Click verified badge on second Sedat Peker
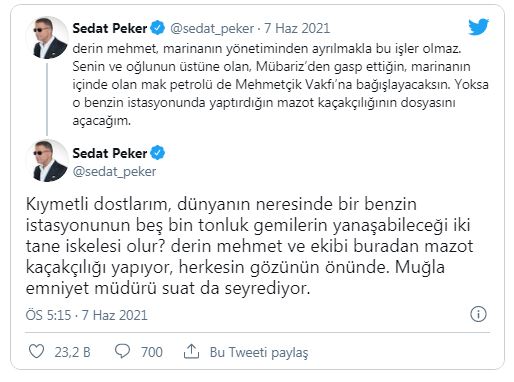The width and height of the screenshot is (514, 382). [x=158, y=153]
